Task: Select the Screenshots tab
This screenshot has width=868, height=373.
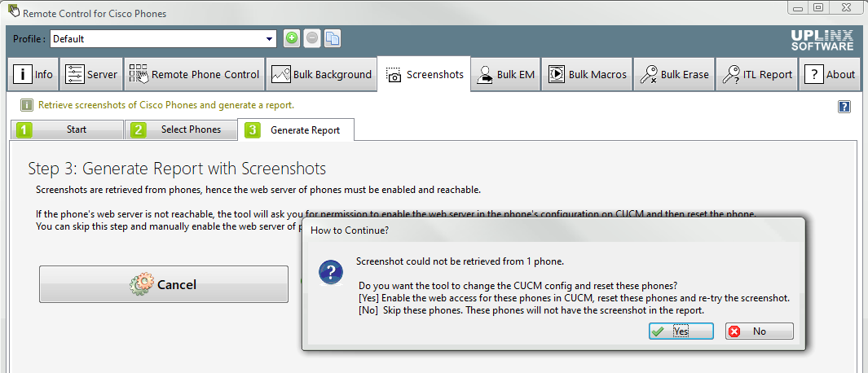Action: click(424, 74)
